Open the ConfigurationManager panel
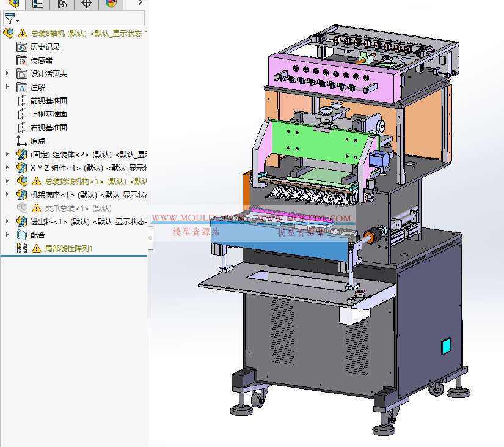504x447 pixels. coord(61,4)
